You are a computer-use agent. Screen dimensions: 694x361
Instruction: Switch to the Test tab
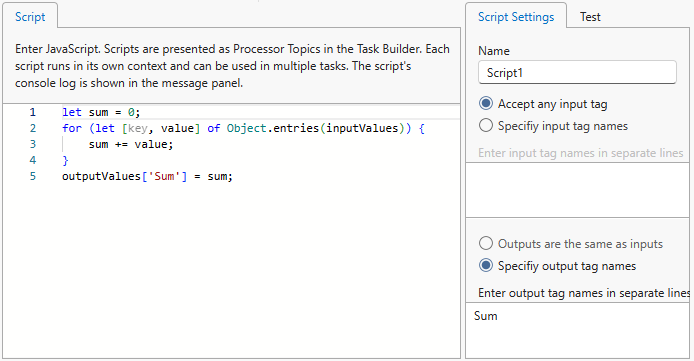point(590,17)
